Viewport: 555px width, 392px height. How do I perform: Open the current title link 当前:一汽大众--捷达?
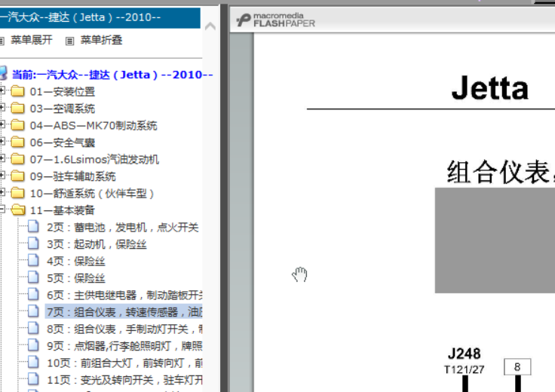pos(112,75)
